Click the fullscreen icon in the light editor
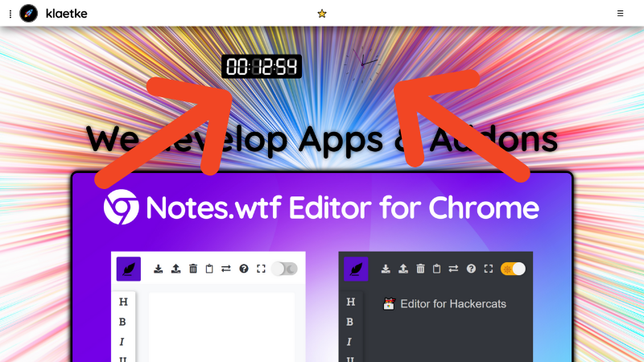The image size is (644, 362). (x=261, y=269)
